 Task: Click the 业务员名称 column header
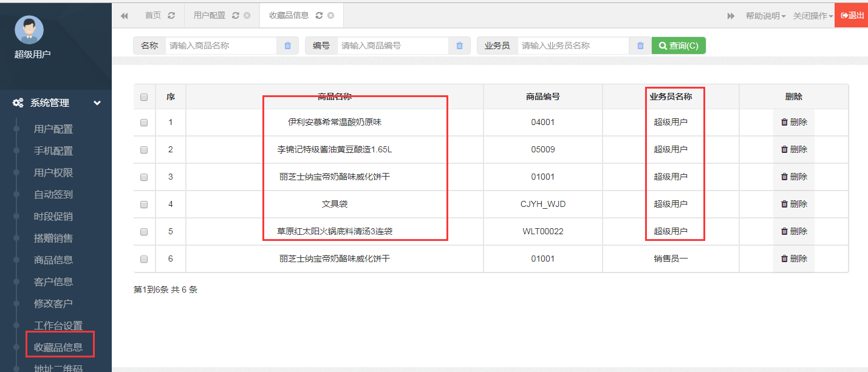coord(671,96)
